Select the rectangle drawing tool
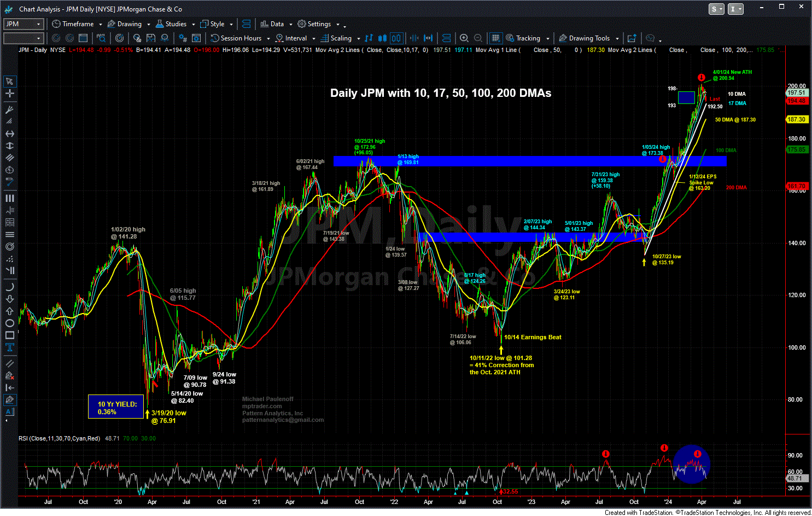The width and height of the screenshot is (812, 516). 9,335
